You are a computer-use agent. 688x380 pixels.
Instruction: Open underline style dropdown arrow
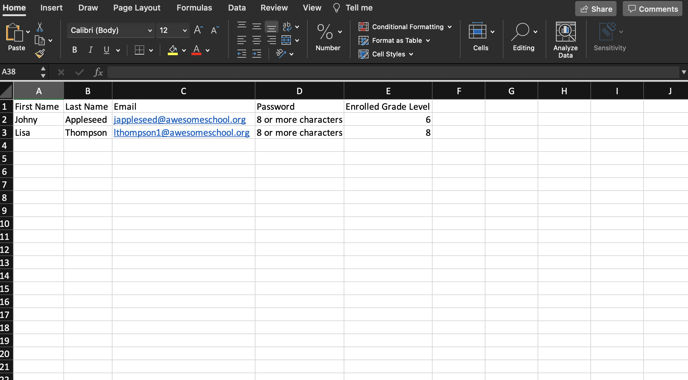point(118,50)
